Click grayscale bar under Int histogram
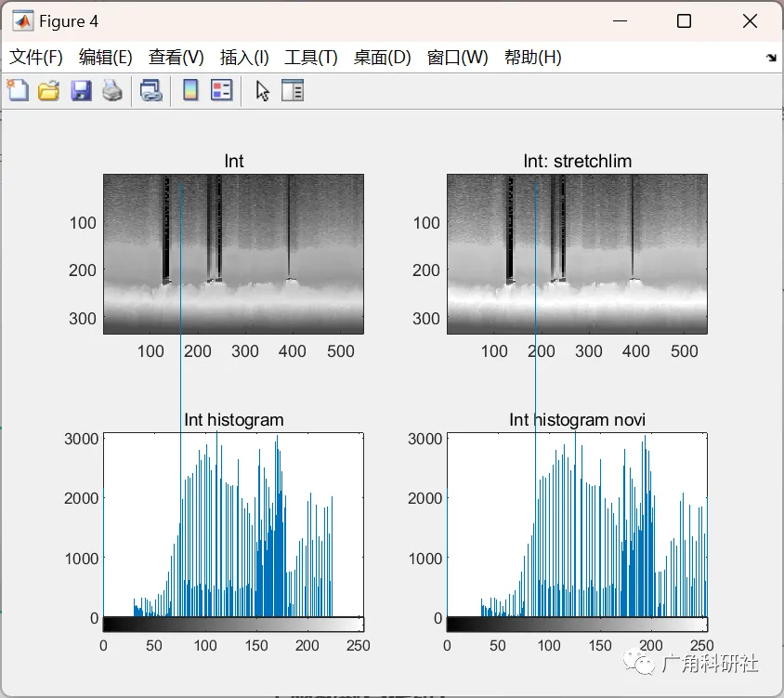The image size is (784, 698). click(233, 625)
